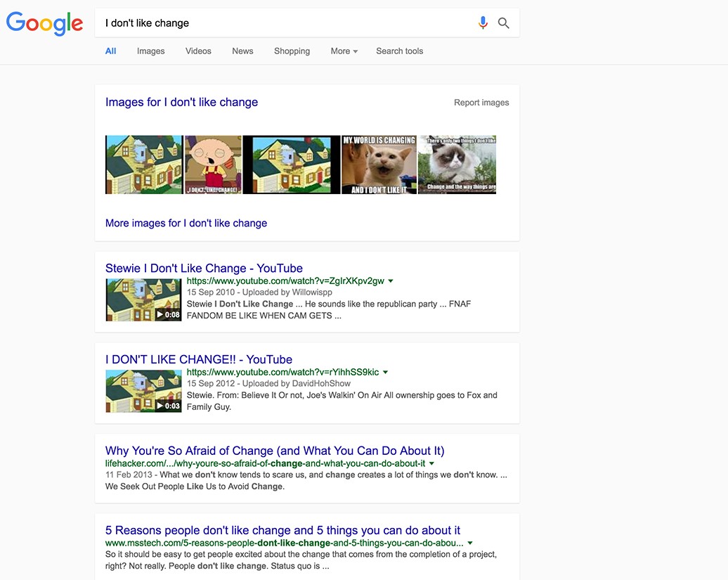This screenshot has height=580, width=728.
Task: Open Search tools options
Action: (x=399, y=51)
